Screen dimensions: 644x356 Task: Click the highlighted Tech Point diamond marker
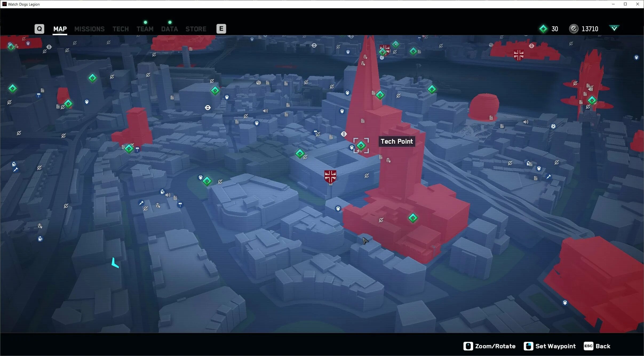pyautogui.click(x=361, y=145)
